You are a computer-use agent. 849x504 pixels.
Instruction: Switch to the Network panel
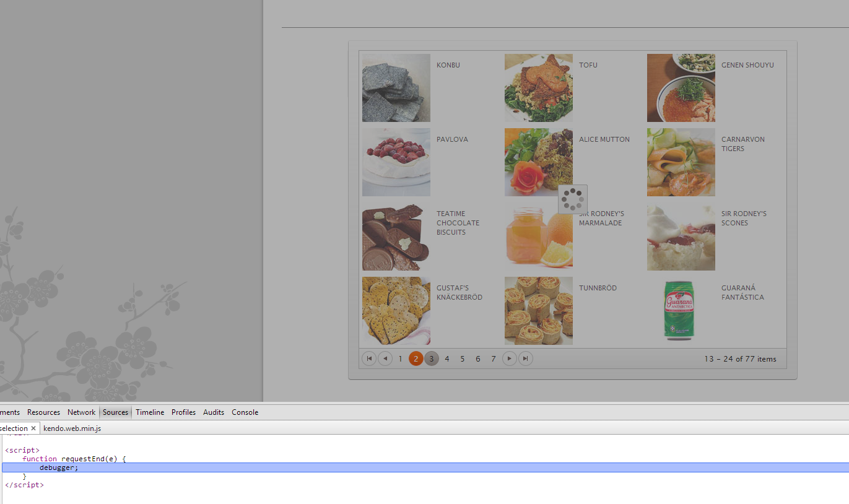click(x=82, y=412)
